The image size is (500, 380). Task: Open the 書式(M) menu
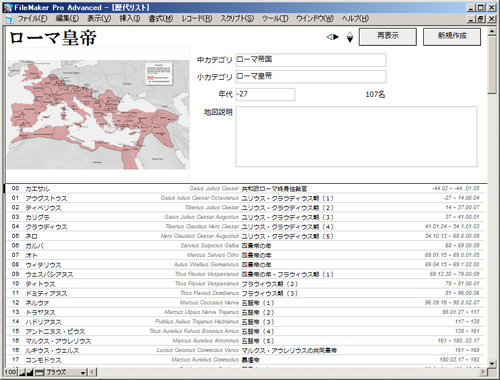161,19
